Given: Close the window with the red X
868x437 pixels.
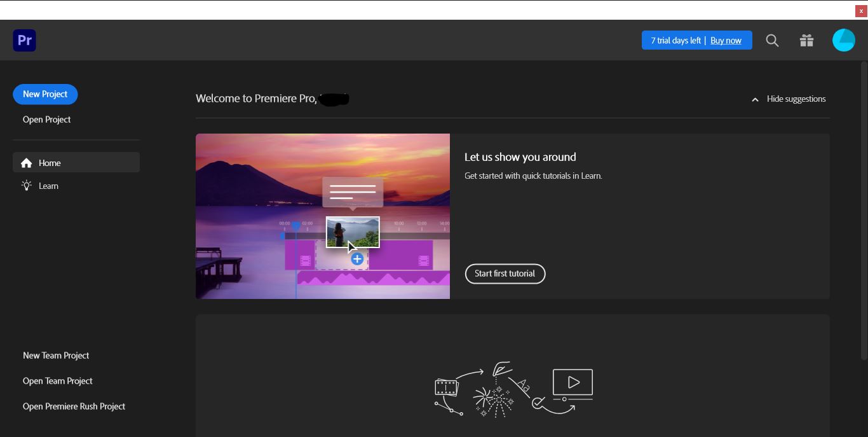Looking at the screenshot, I should click(x=861, y=11).
